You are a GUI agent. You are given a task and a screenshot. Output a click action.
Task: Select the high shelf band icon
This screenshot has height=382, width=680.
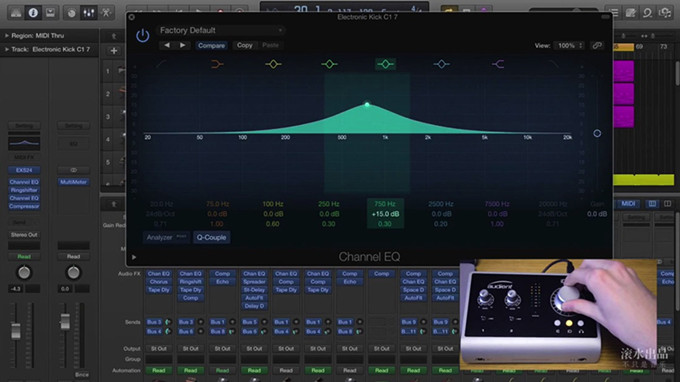497,64
